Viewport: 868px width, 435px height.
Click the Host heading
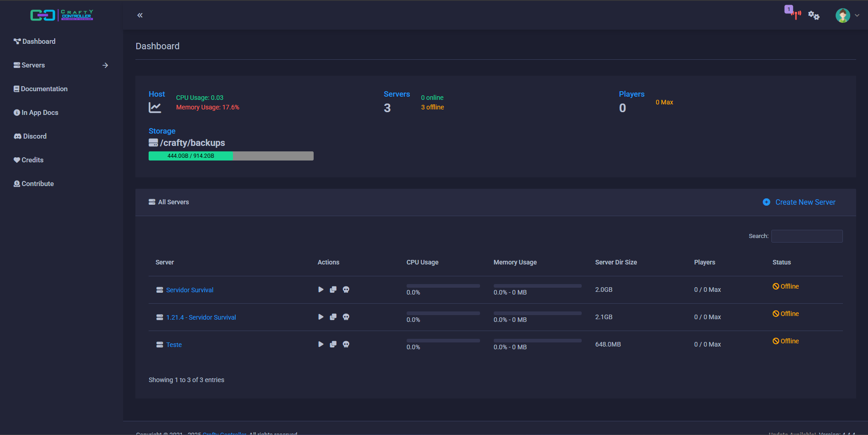tap(157, 94)
